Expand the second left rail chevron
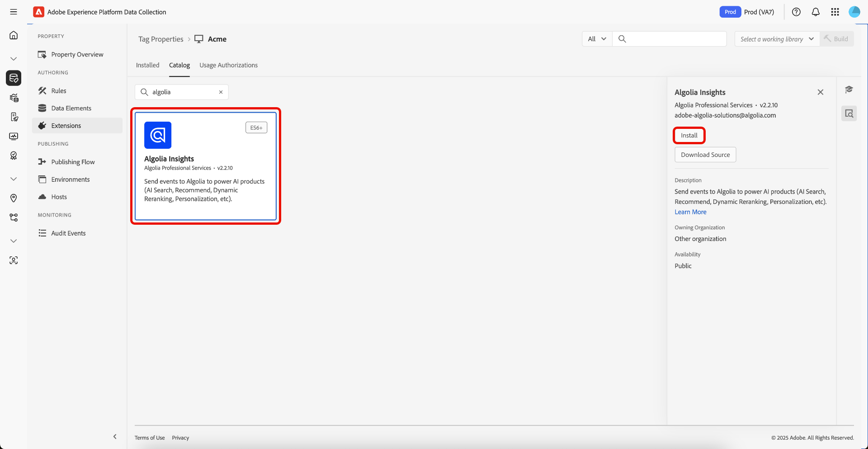Screen dimensions: 868x449 [x=14, y=179]
